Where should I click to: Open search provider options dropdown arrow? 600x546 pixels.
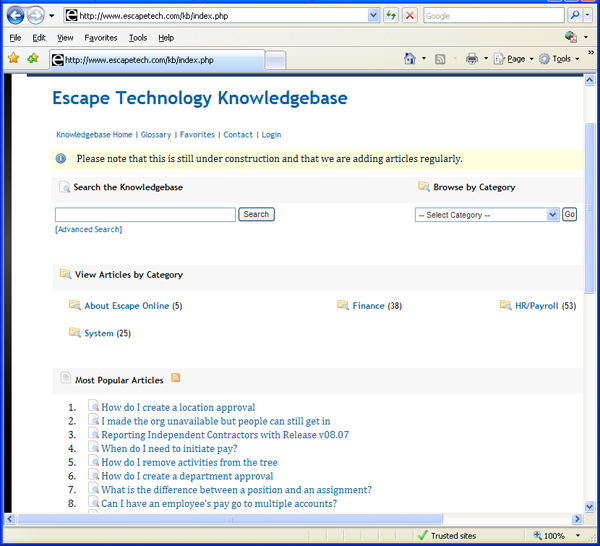pos(587,15)
